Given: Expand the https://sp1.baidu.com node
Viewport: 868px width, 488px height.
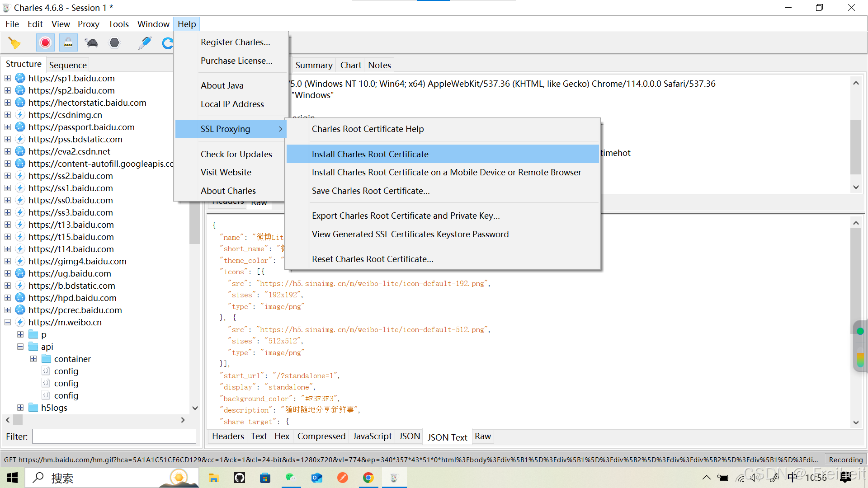Looking at the screenshot, I should point(8,78).
